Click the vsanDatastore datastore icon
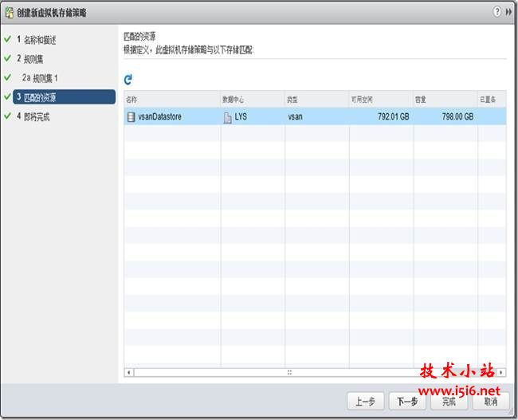The width and height of the screenshot is (518, 420). [131, 116]
